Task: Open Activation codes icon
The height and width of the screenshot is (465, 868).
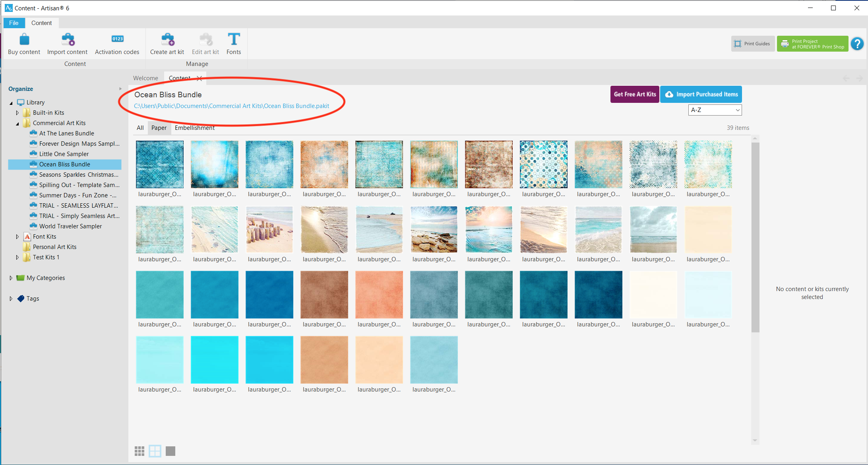Action: pyautogui.click(x=117, y=39)
